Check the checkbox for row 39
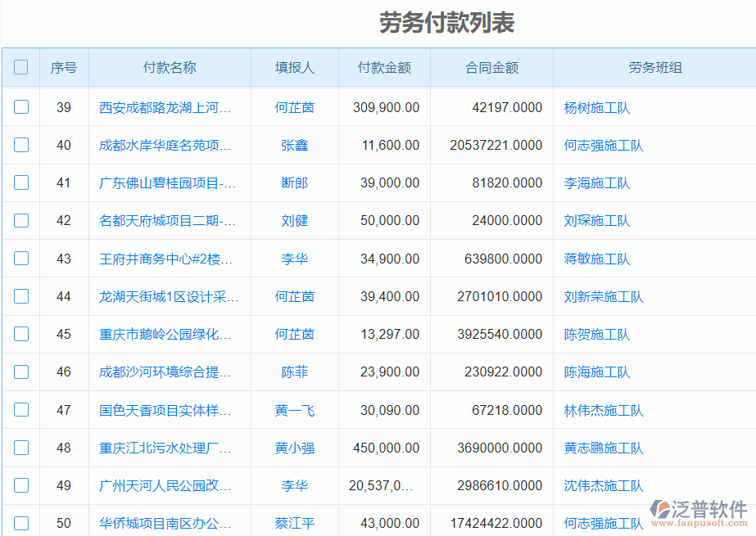The width and height of the screenshot is (756, 536). (20, 107)
